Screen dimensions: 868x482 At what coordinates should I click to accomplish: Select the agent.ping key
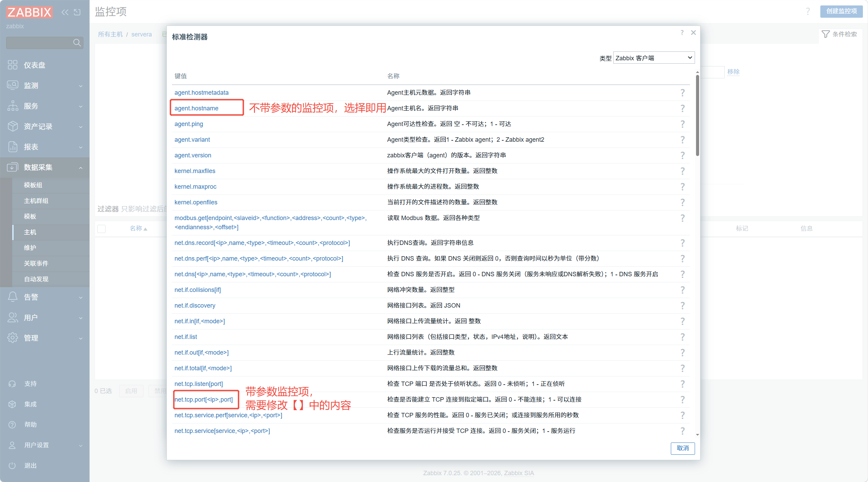pos(189,124)
